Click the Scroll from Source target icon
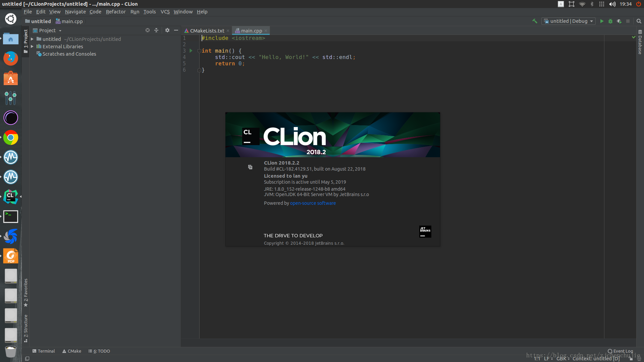The width and height of the screenshot is (644, 362). [x=148, y=30]
